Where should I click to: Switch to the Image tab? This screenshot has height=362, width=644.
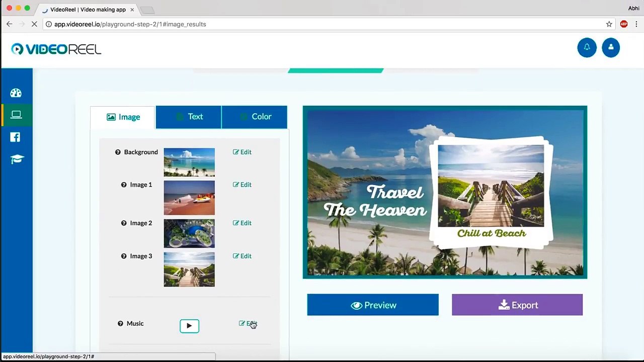click(123, 117)
